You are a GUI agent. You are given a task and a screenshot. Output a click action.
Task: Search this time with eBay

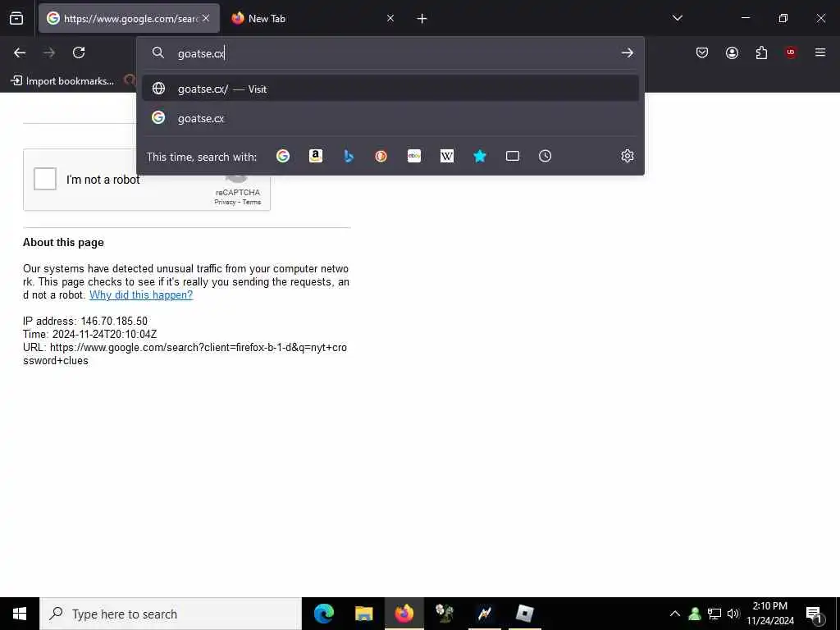414,156
